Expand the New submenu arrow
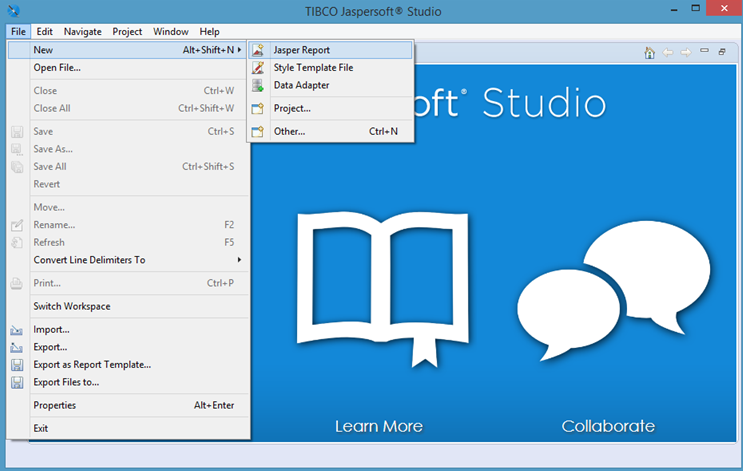 coord(239,50)
